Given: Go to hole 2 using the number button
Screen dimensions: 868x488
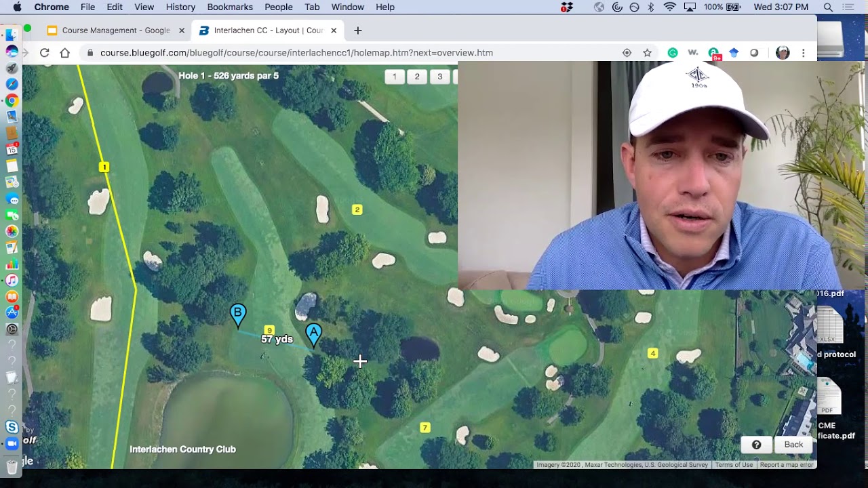Looking at the screenshot, I should pyautogui.click(x=417, y=77).
